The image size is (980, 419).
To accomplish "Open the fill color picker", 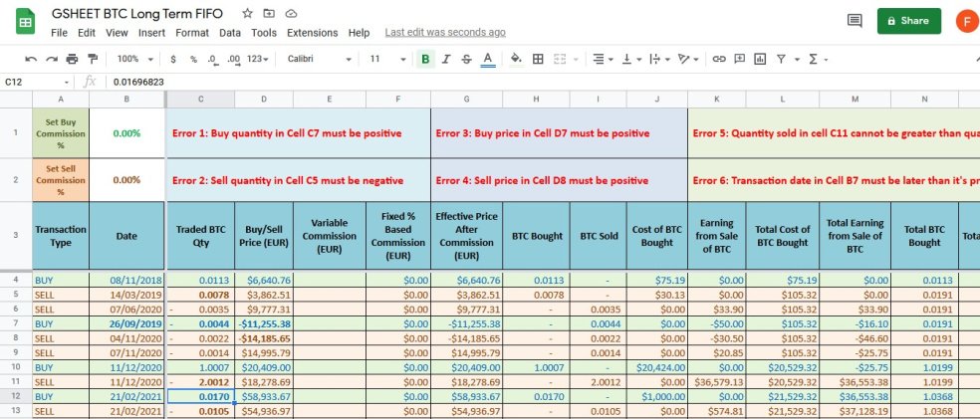I will coord(516,60).
